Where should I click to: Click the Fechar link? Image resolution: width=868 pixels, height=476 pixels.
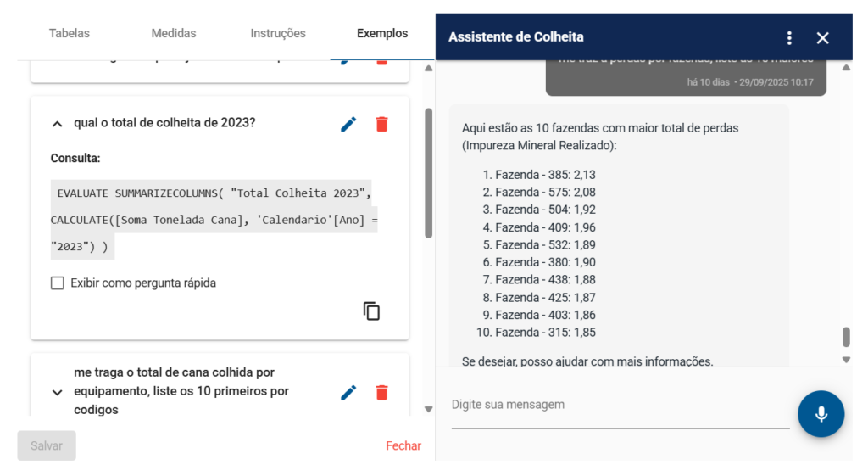pyautogui.click(x=403, y=445)
